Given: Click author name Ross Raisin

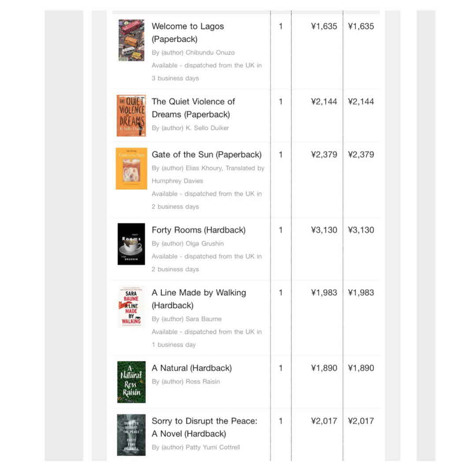Looking at the screenshot, I should pos(203,381).
